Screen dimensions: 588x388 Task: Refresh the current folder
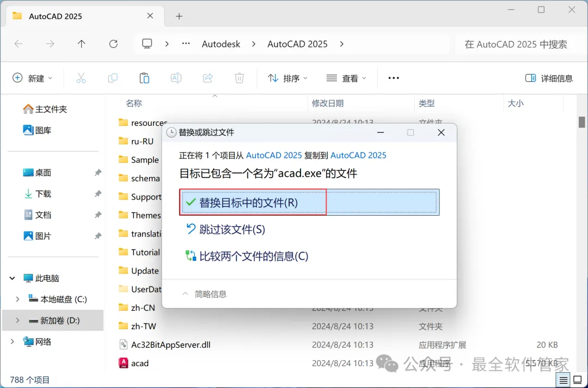[x=113, y=44]
